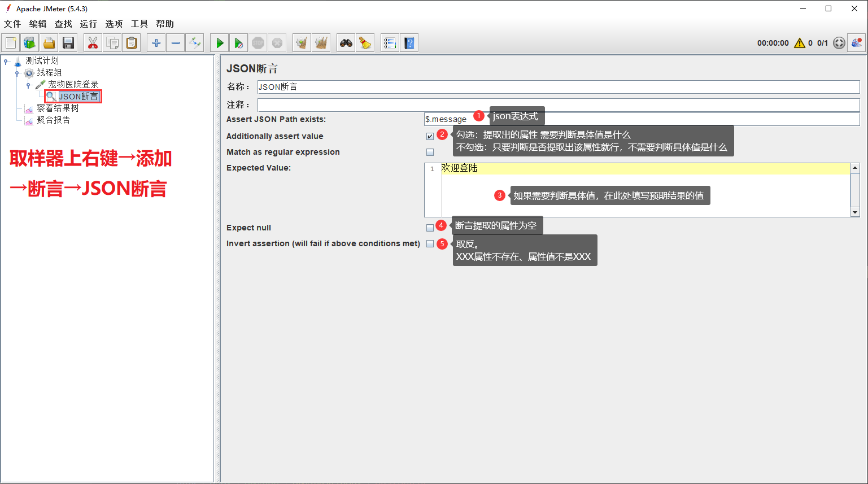868x484 pixels.
Task: Uncheck Additionally assert value checkbox
Action: point(430,136)
